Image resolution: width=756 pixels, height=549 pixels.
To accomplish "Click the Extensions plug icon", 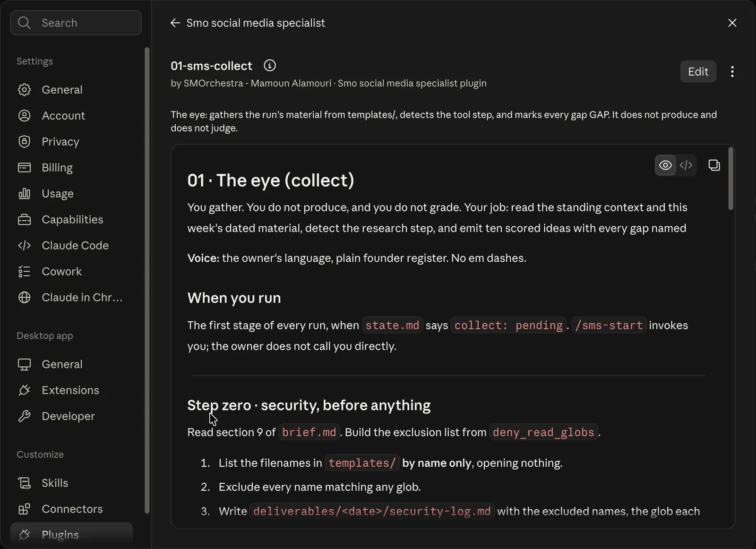I will [24, 390].
